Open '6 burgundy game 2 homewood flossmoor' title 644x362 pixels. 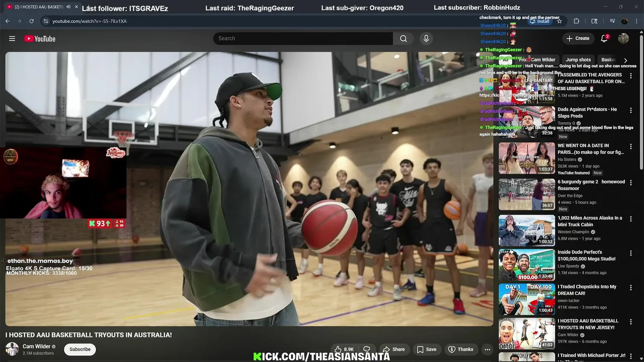(591, 185)
